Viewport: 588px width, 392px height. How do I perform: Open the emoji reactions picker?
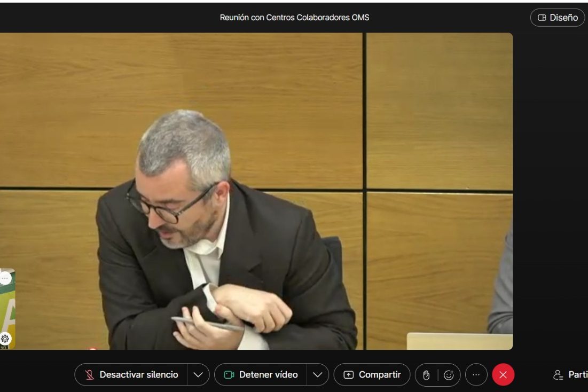(449, 375)
